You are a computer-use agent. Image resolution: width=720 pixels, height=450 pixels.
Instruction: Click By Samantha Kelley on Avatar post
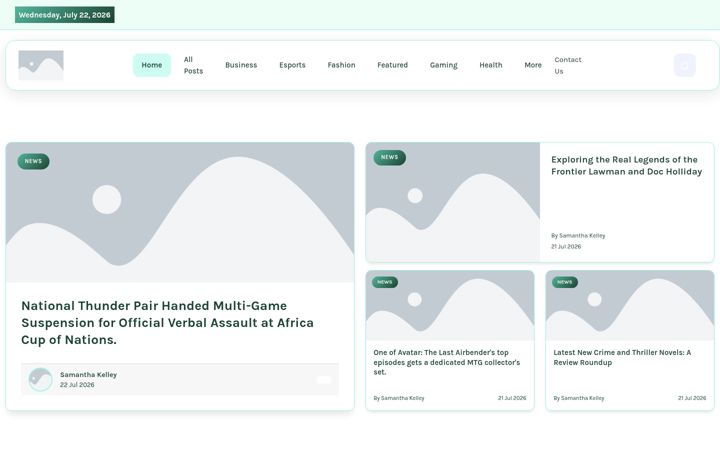coord(399,398)
